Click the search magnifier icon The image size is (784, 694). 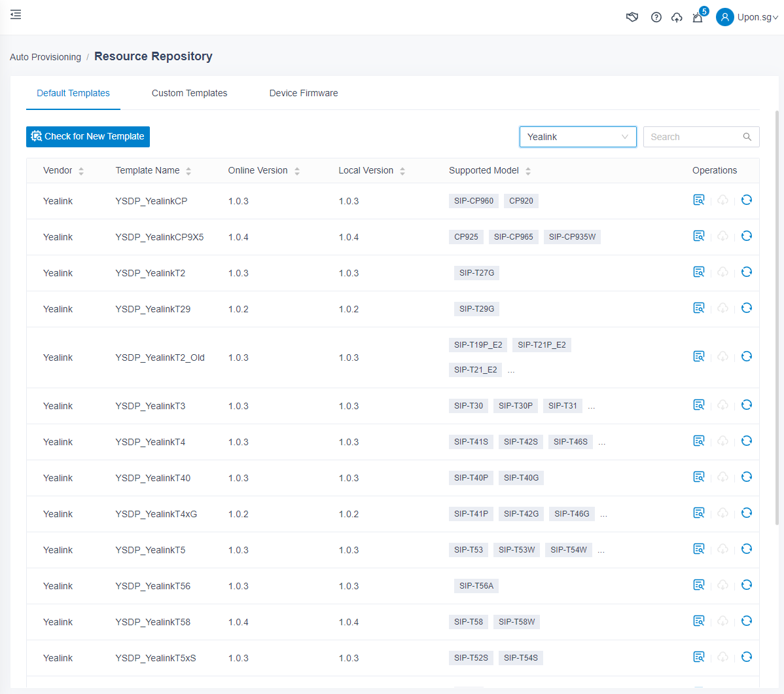(747, 137)
